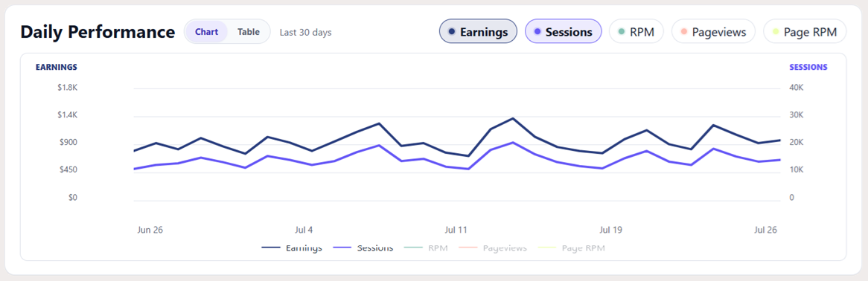The height and width of the screenshot is (281, 868).
Task: Click the Sessions legend entry below chart
Action: pos(363,248)
